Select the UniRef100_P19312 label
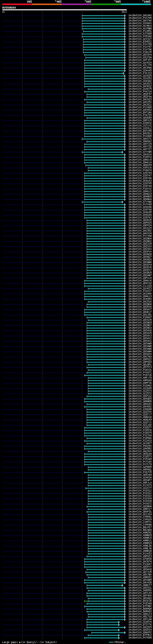The height and width of the screenshot is (644, 153). [x=140, y=491]
